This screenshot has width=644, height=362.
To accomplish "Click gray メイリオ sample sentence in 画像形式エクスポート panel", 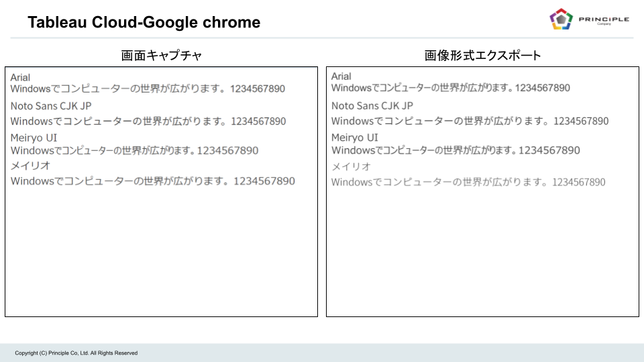I will (468, 182).
